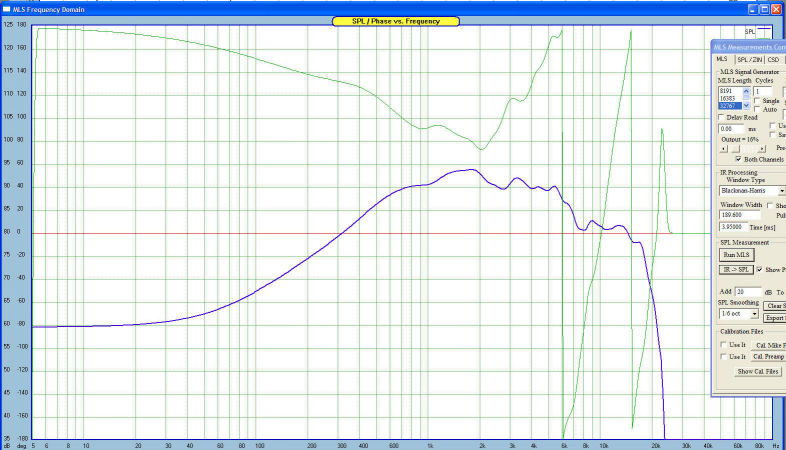This screenshot has height=450, width=786.
Task: Select MLS length 8191
Action: (730, 91)
